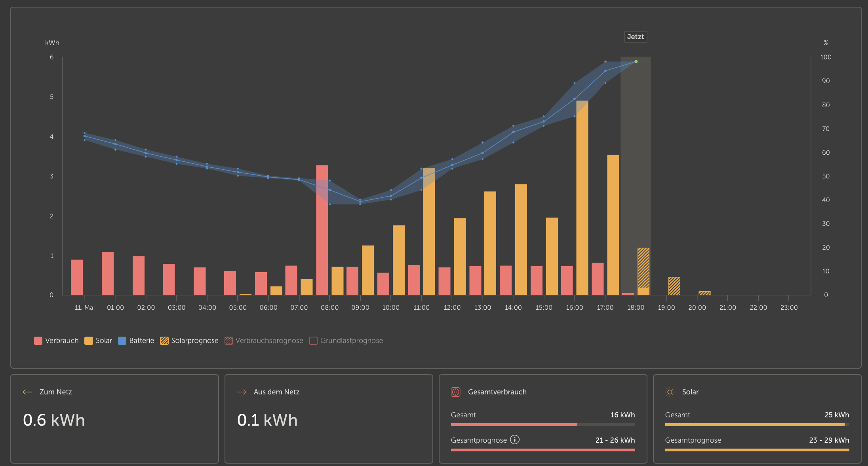
Task: Toggle the Solar series in legend
Action: [89, 341]
